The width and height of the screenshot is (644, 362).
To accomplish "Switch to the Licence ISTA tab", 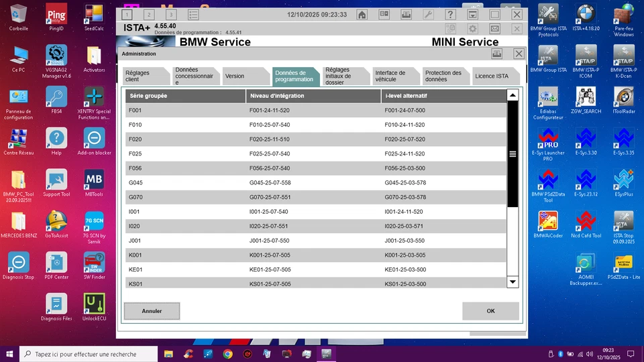I will tap(496, 76).
